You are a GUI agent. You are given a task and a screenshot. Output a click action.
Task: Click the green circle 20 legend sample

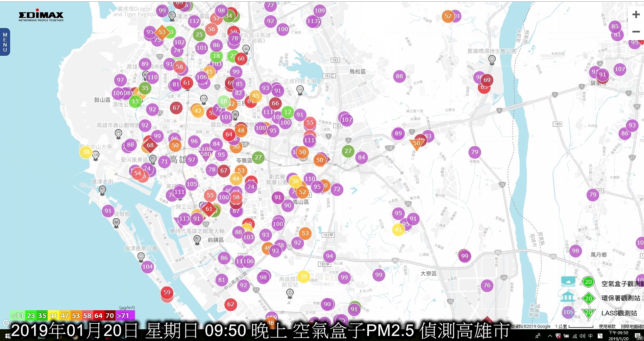click(588, 282)
